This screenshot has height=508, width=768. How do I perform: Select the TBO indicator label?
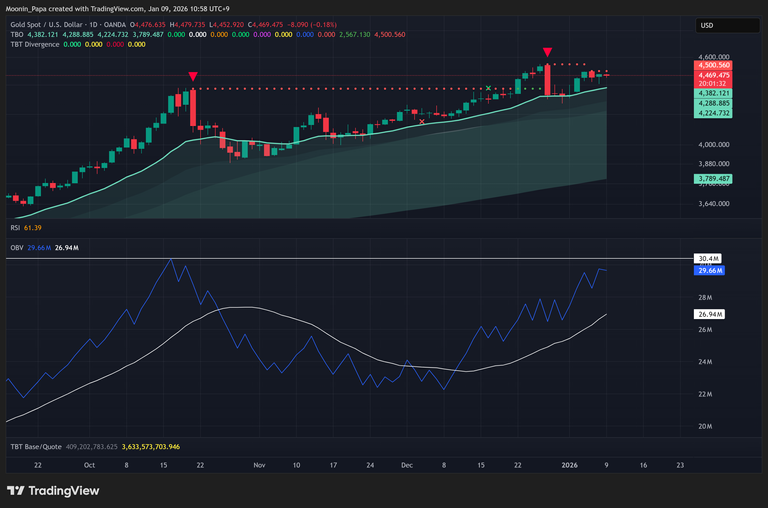point(15,33)
